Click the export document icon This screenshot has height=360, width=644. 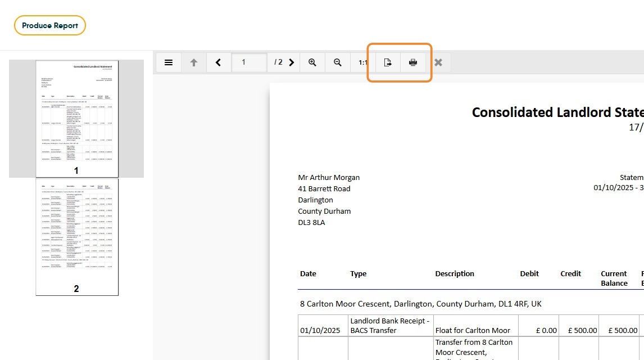[387, 62]
